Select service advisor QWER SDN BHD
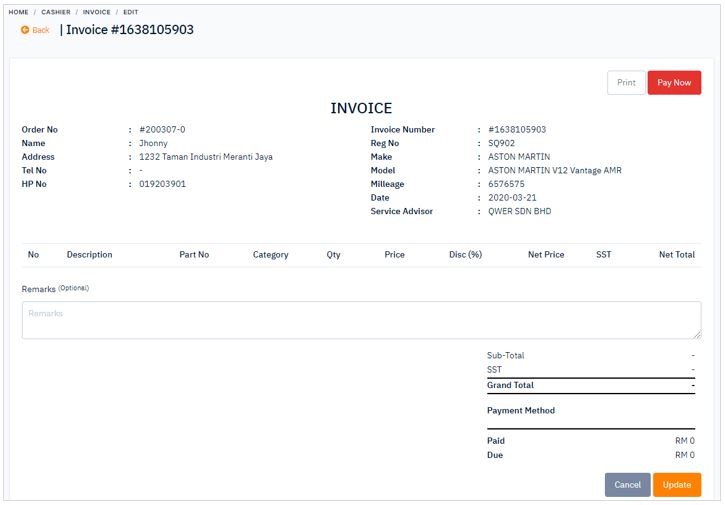Image resolution: width=725 pixels, height=505 pixels. tap(520, 211)
